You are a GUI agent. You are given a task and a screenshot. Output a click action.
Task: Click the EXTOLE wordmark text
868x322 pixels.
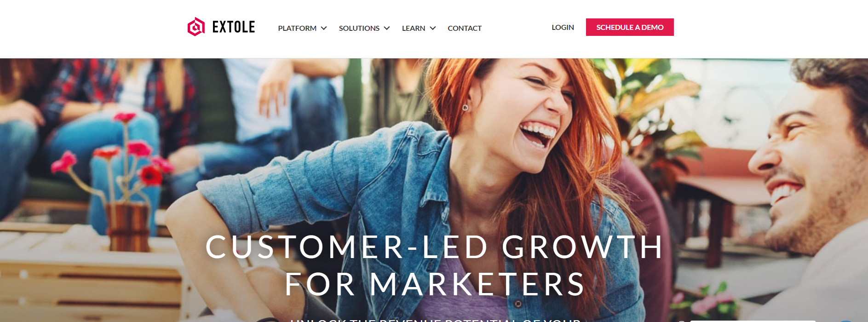233,27
